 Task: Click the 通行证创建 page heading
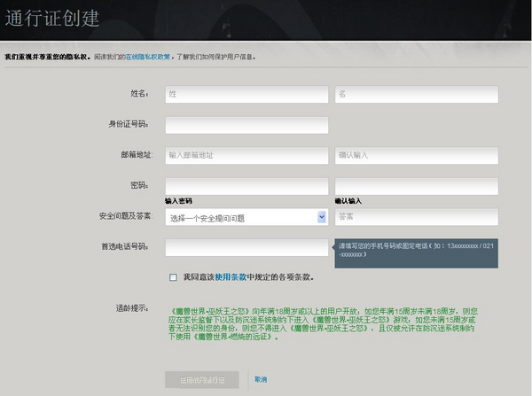point(52,19)
